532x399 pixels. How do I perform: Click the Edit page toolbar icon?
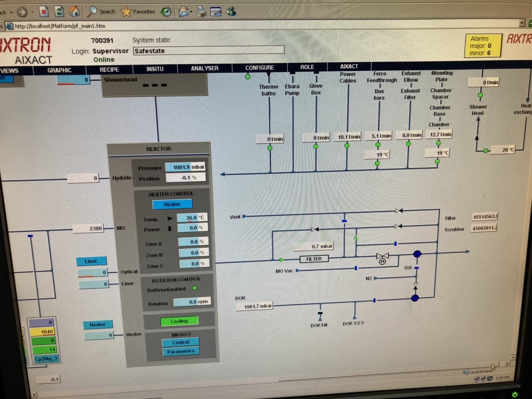(216, 12)
